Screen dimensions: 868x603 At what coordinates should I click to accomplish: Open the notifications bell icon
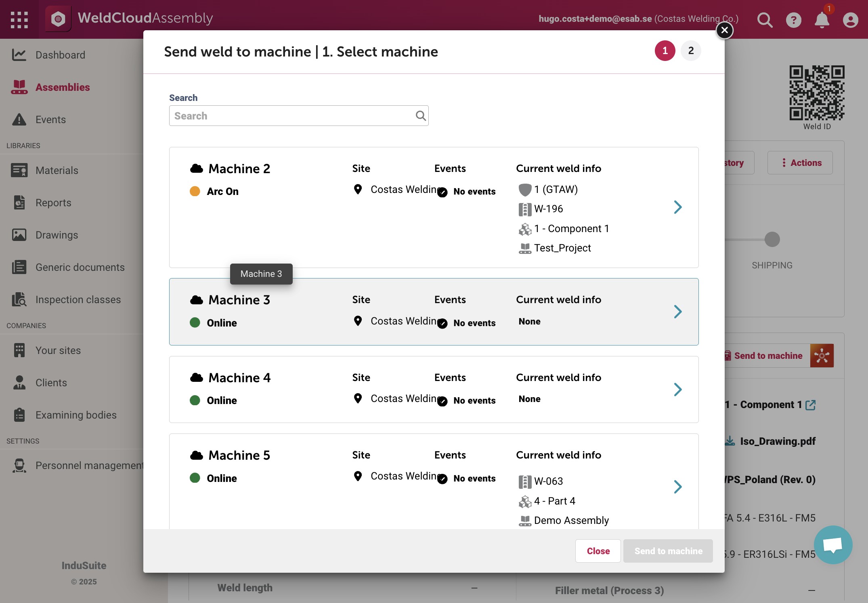pos(822,20)
